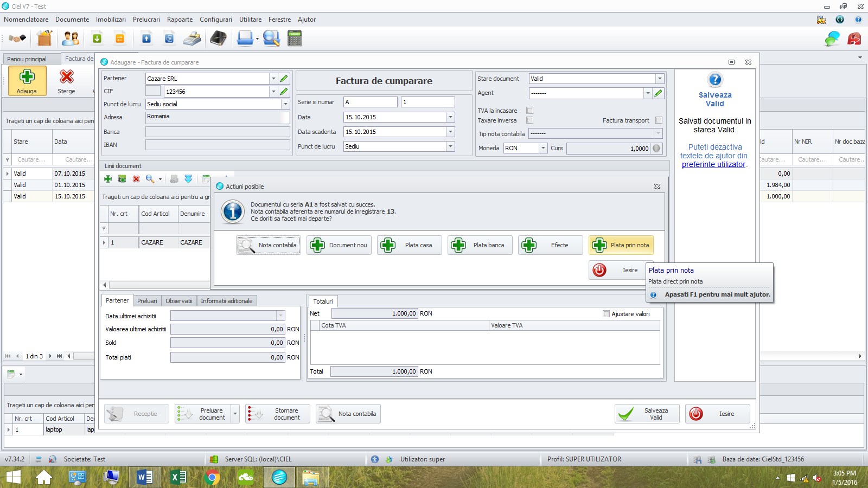Open the Nomenclatoare menu
Viewport: 868px width, 488px height.
(x=26, y=20)
